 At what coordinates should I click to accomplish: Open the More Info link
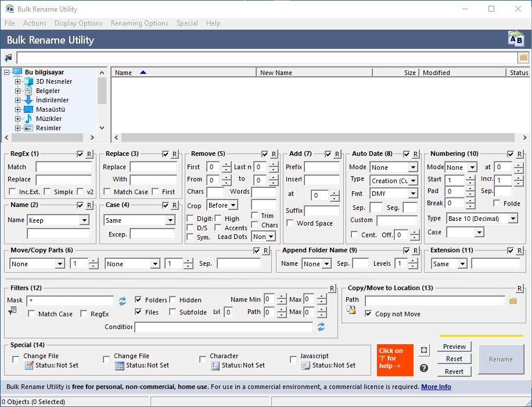click(x=436, y=387)
